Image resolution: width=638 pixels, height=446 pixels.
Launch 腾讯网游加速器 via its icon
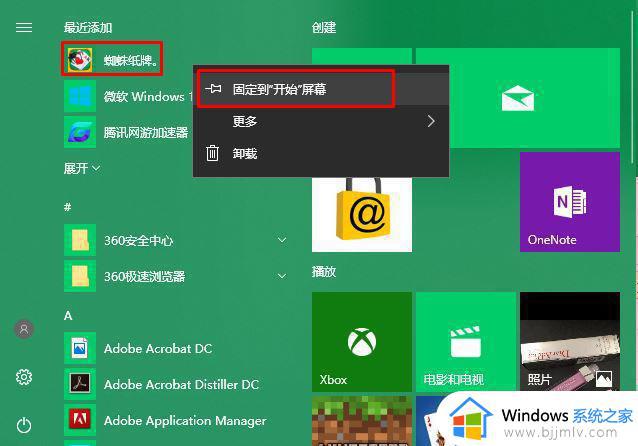tap(80, 132)
